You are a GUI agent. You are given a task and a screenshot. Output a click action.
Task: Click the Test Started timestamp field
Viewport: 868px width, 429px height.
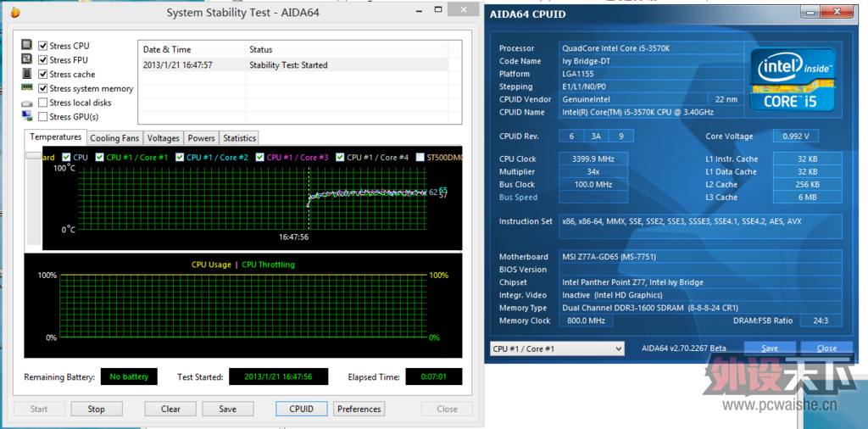click(278, 376)
